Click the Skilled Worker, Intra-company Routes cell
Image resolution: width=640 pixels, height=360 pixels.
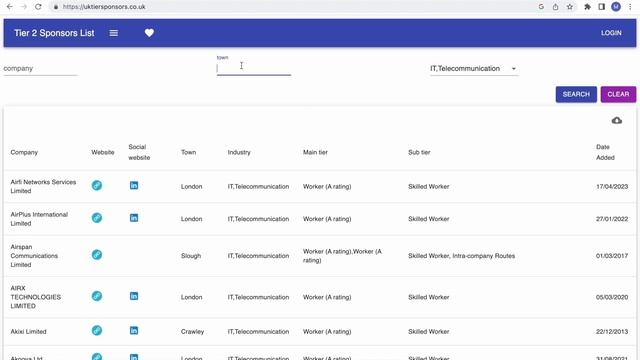[461, 256]
